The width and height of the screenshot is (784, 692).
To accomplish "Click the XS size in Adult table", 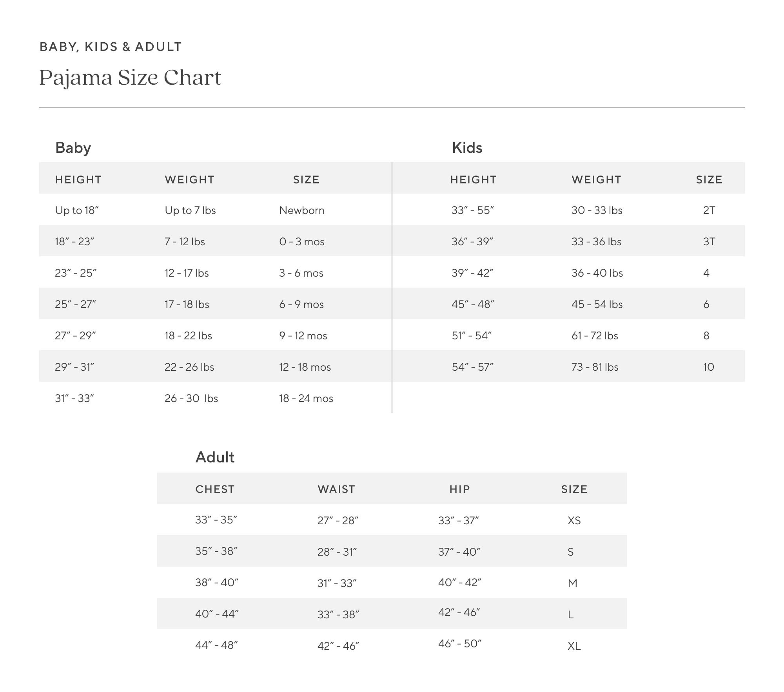I will pyautogui.click(x=574, y=521).
